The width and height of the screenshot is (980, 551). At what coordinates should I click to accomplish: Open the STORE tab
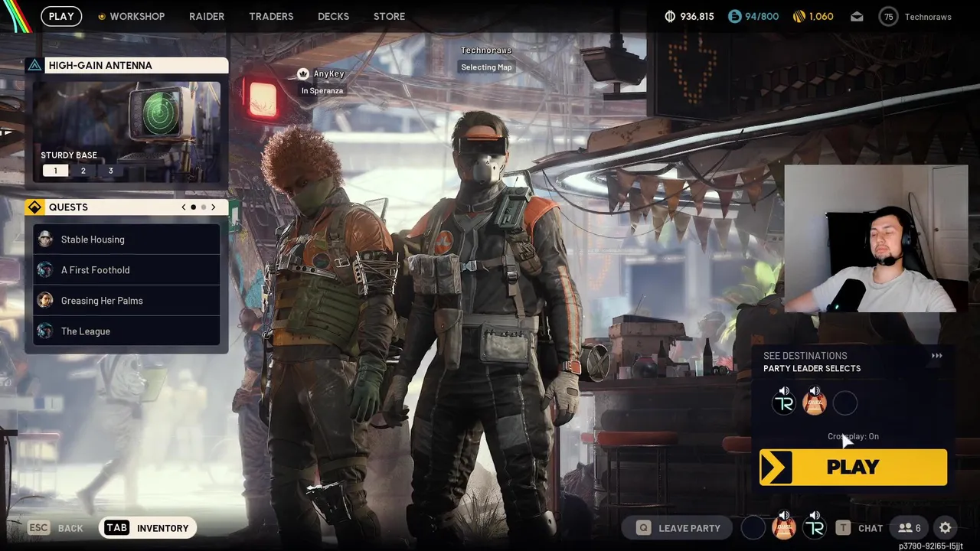pyautogui.click(x=389, y=16)
